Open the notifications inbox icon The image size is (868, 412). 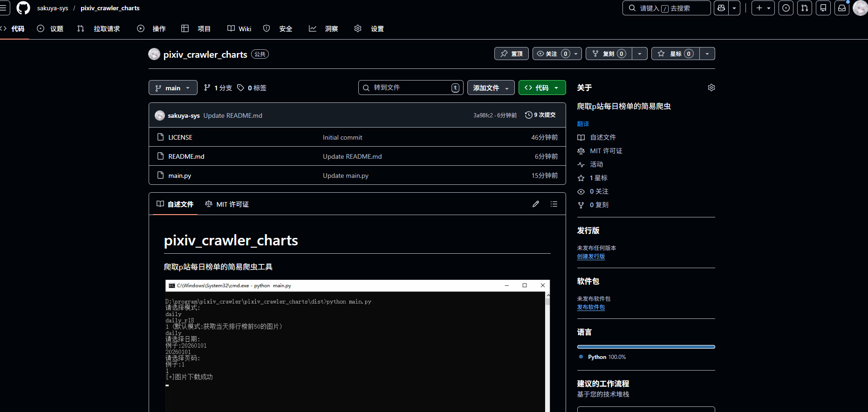842,8
